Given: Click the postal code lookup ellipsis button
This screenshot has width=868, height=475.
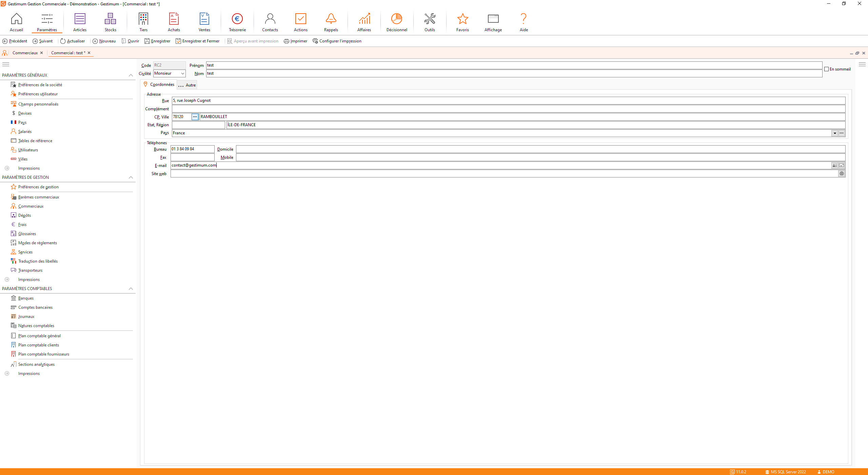Looking at the screenshot, I should pos(195,117).
